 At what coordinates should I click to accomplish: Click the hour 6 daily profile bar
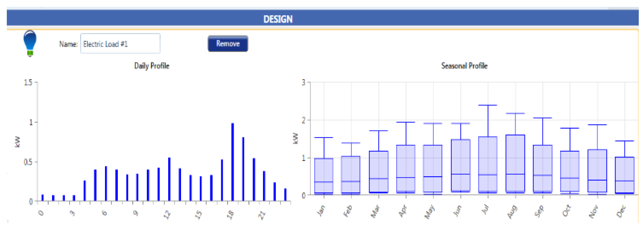[106, 184]
